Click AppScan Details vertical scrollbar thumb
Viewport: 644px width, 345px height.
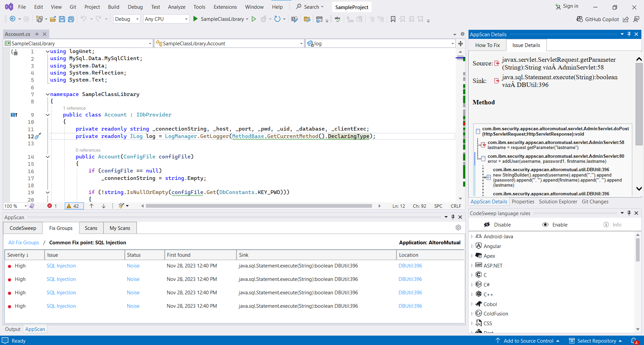pos(639,104)
